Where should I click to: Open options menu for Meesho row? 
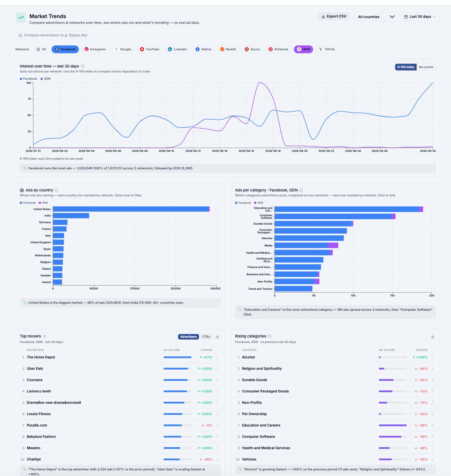[x=217, y=448]
